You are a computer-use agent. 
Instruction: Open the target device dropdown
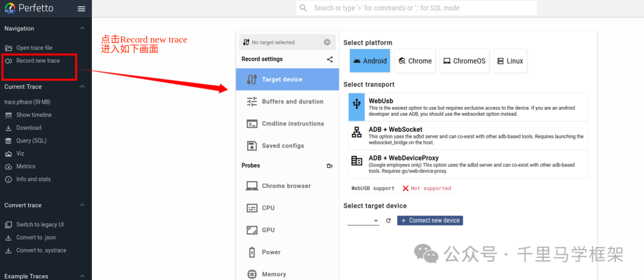click(364, 221)
